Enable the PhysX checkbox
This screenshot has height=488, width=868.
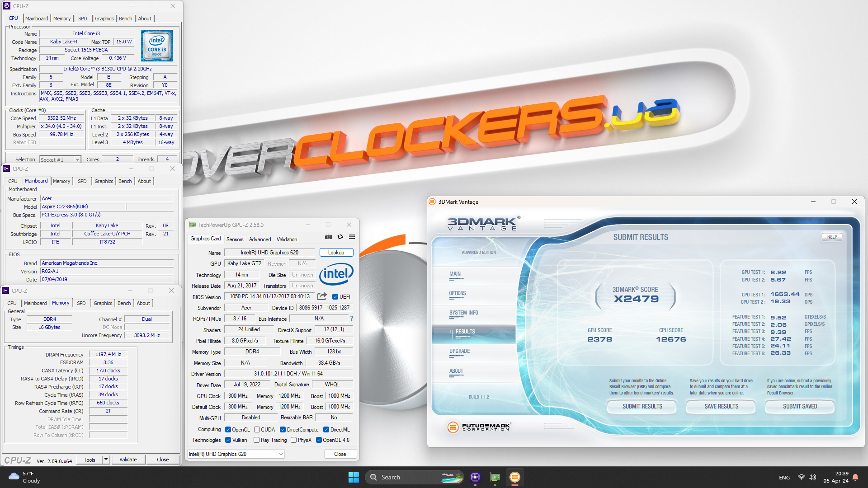(293, 440)
